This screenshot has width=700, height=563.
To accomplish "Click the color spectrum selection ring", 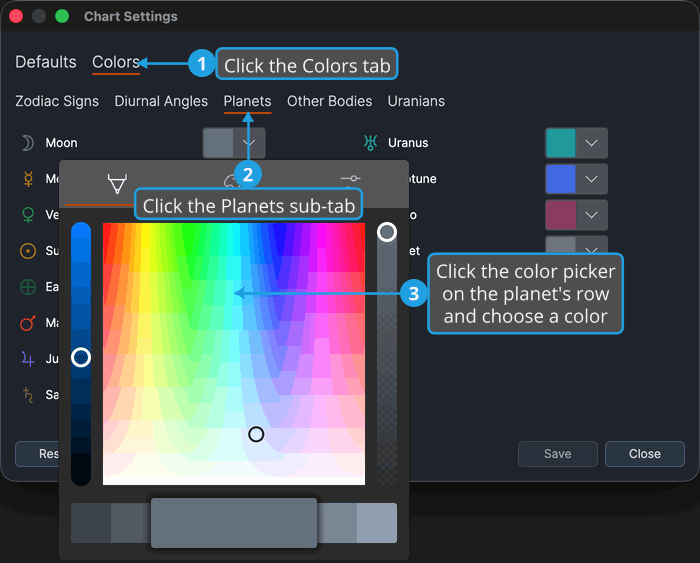I will tap(256, 434).
